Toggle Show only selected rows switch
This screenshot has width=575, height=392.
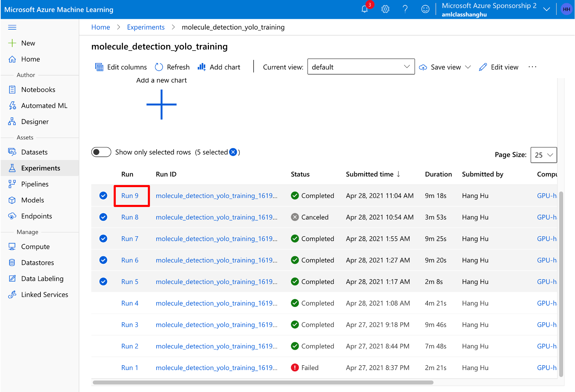pyautogui.click(x=101, y=152)
